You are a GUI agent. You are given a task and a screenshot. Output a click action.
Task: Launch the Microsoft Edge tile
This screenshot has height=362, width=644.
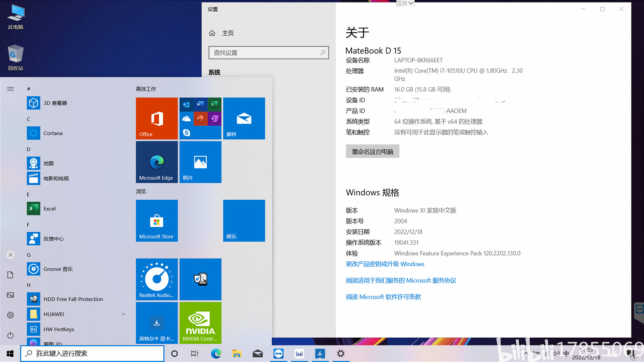click(157, 162)
